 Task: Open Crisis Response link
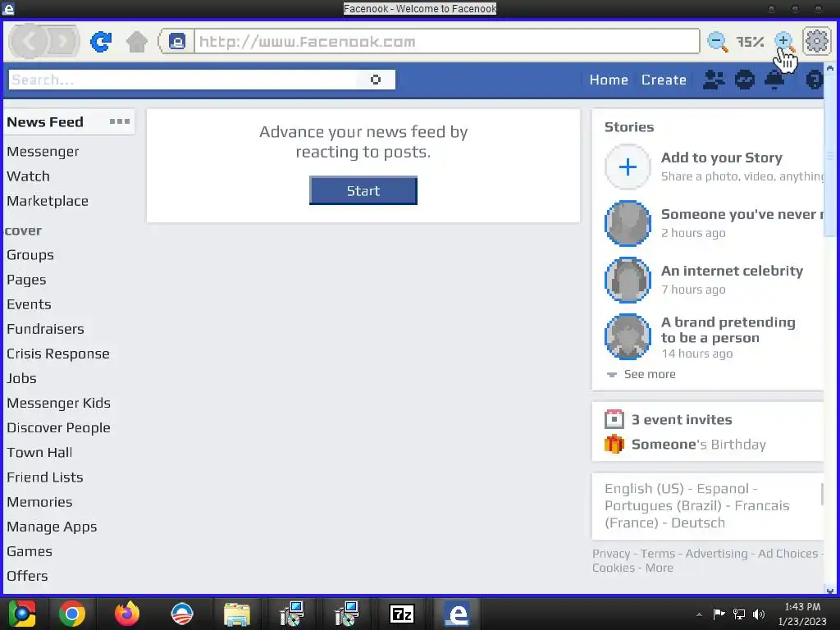pos(58,354)
